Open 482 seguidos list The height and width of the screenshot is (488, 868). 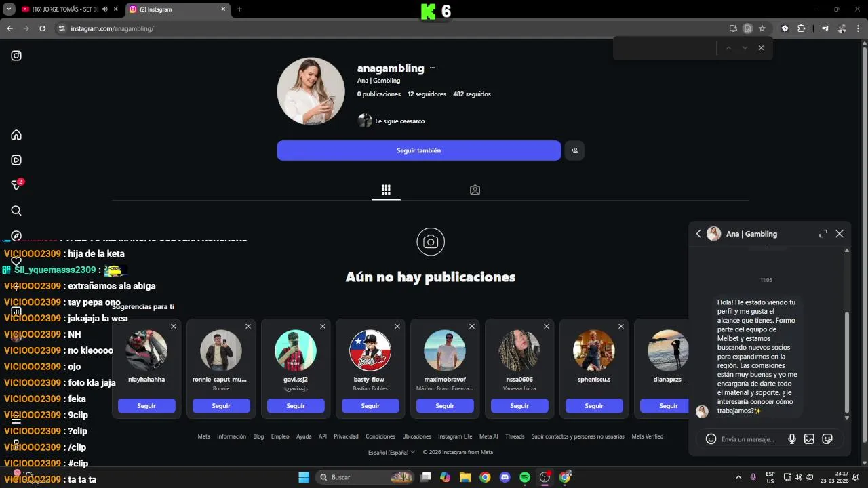[x=472, y=94]
